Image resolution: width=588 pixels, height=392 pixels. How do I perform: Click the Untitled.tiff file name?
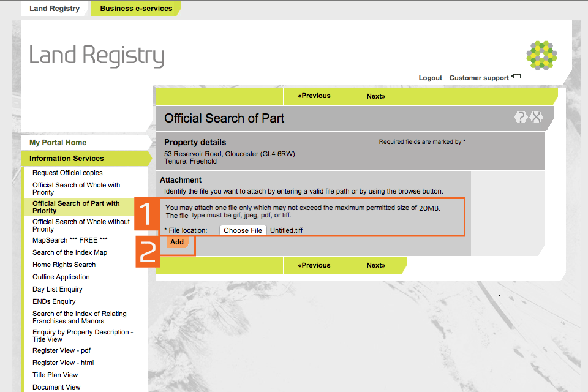287,230
